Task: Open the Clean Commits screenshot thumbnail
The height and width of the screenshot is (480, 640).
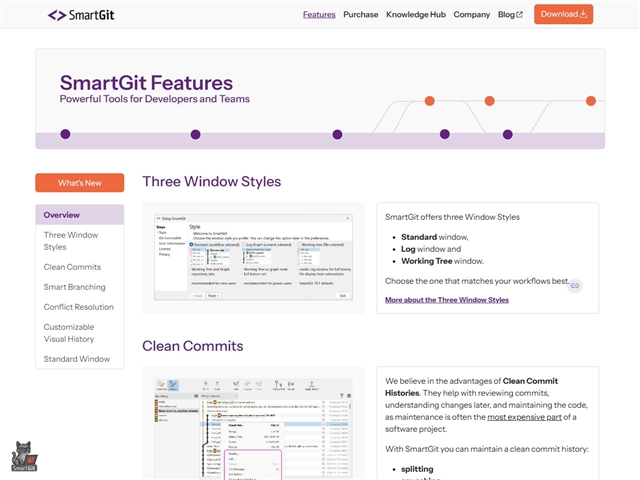Action: [253, 425]
